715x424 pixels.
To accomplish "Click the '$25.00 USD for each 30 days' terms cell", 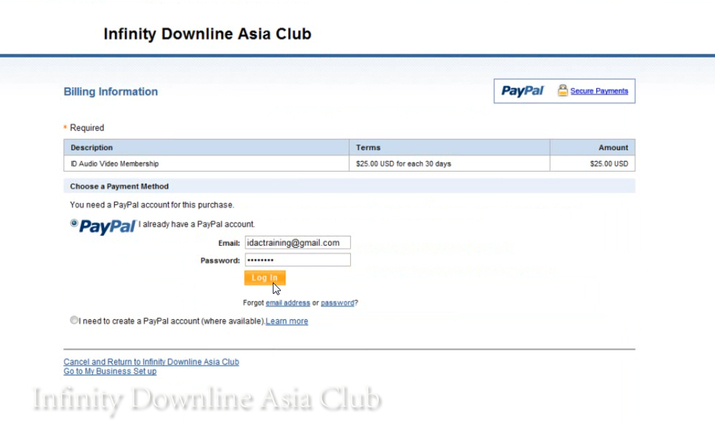I will [x=450, y=164].
